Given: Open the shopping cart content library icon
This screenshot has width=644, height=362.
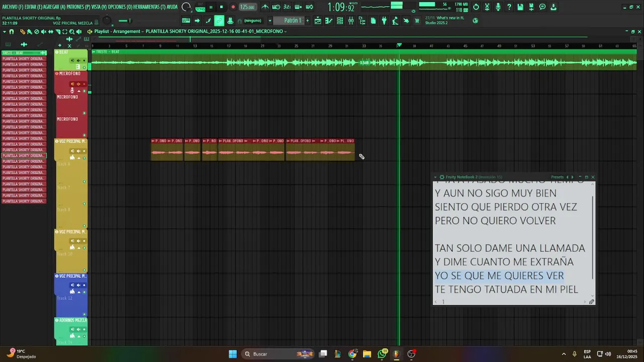Looking at the screenshot, I should tap(417, 21).
